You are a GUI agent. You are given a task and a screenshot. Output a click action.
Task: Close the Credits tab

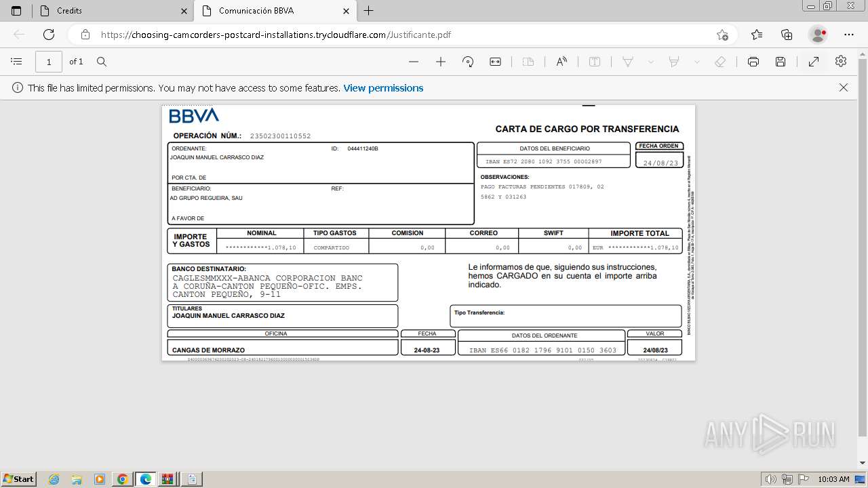point(184,11)
